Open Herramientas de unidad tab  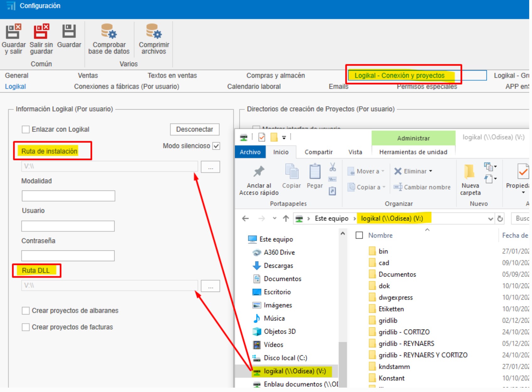413,153
